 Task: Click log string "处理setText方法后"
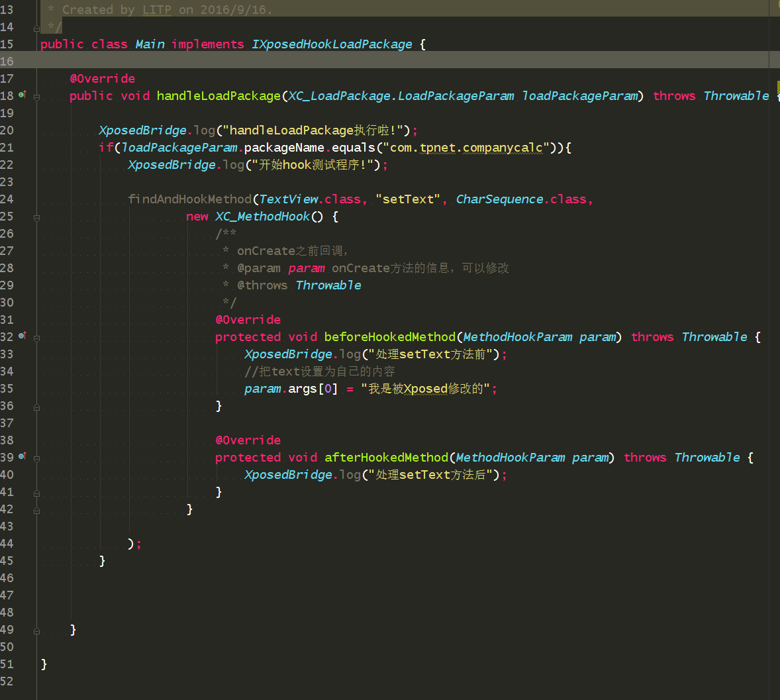431,475
